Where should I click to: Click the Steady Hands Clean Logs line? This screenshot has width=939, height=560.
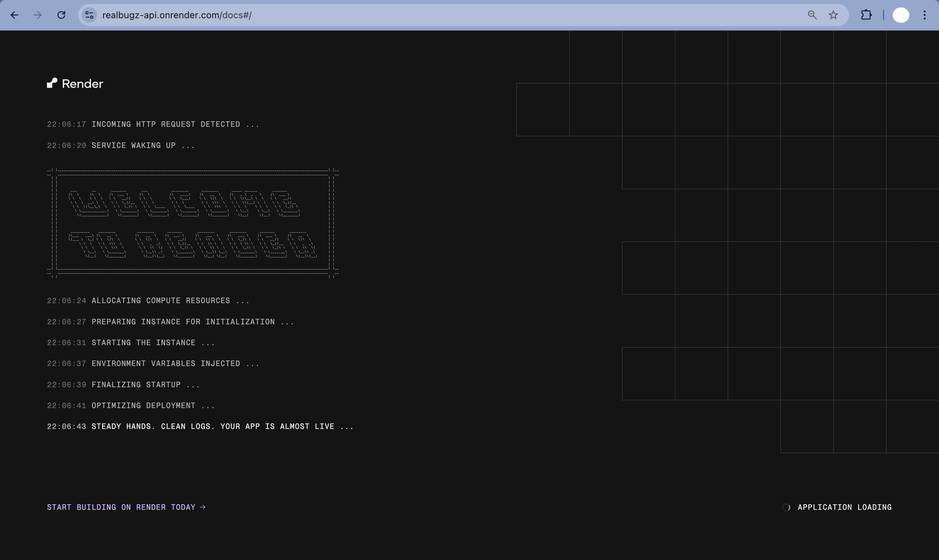222,426
